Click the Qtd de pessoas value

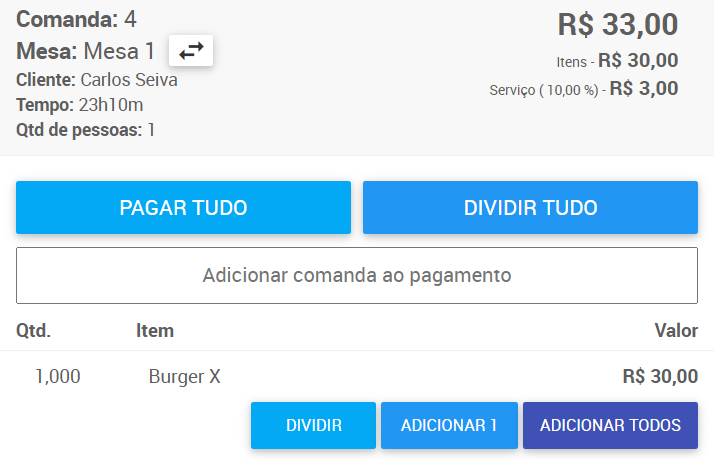pos(151,130)
